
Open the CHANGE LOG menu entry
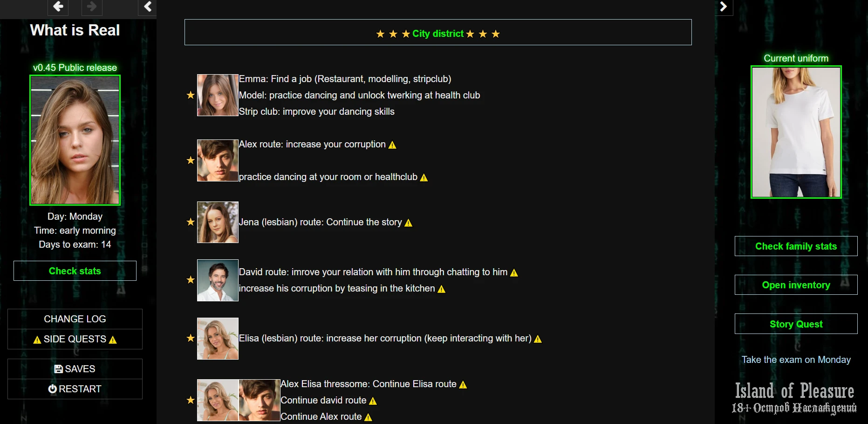[x=75, y=319]
